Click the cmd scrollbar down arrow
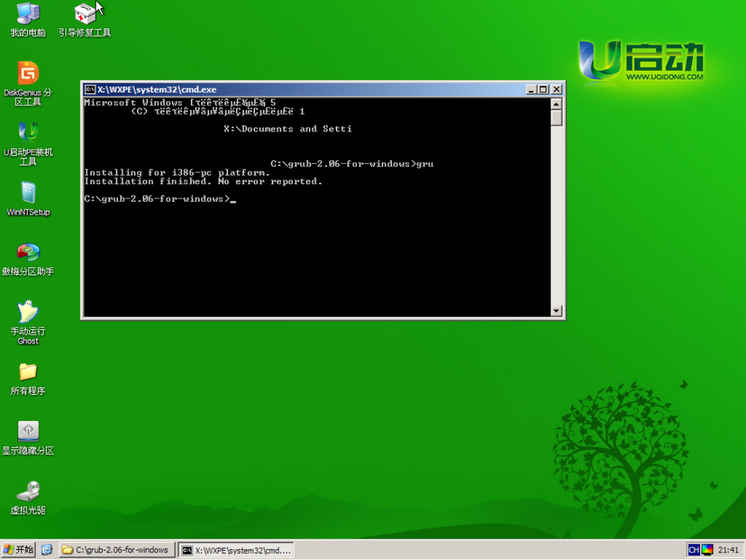 pyautogui.click(x=556, y=310)
